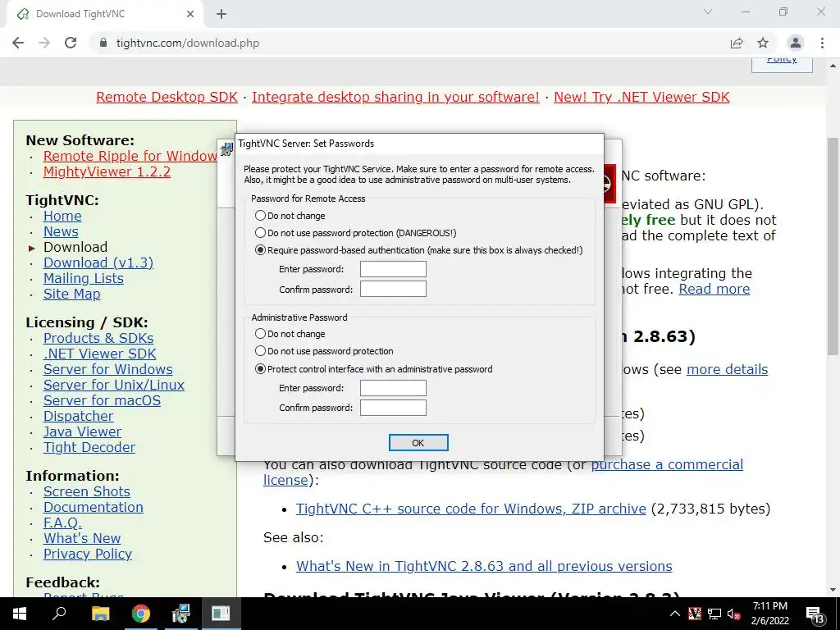Open the Screen Shots link

pyautogui.click(x=86, y=491)
